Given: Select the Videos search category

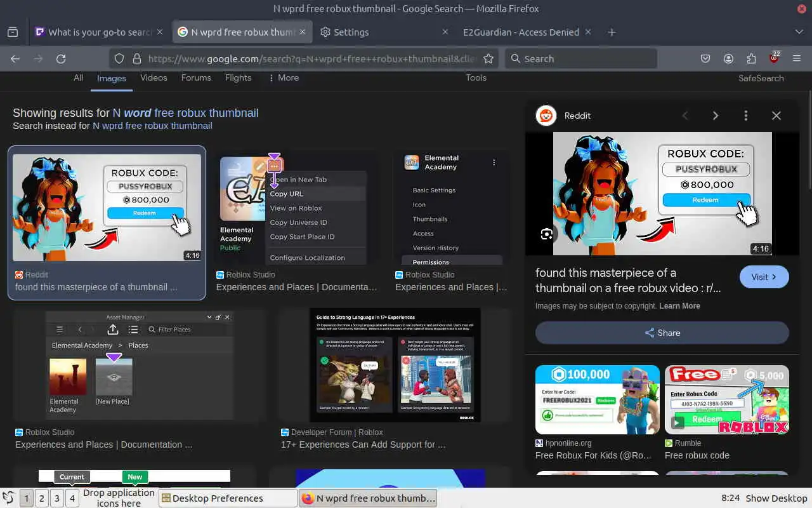Looking at the screenshot, I should (x=154, y=77).
